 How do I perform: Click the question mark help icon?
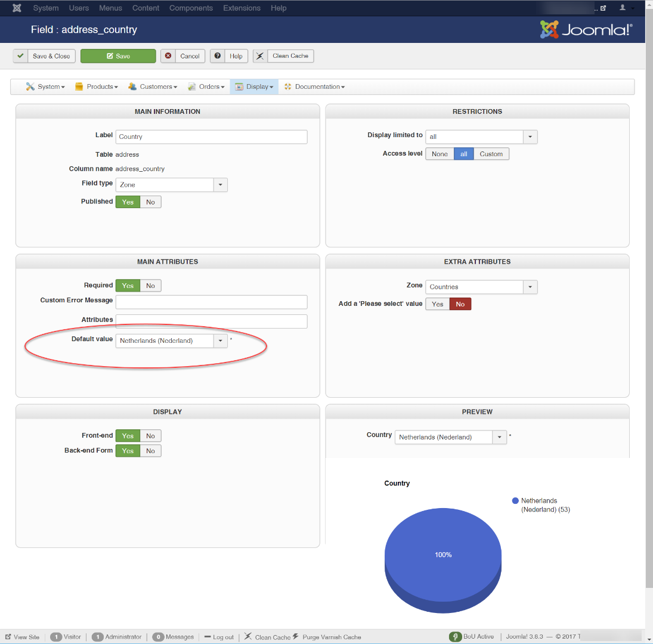coord(218,56)
